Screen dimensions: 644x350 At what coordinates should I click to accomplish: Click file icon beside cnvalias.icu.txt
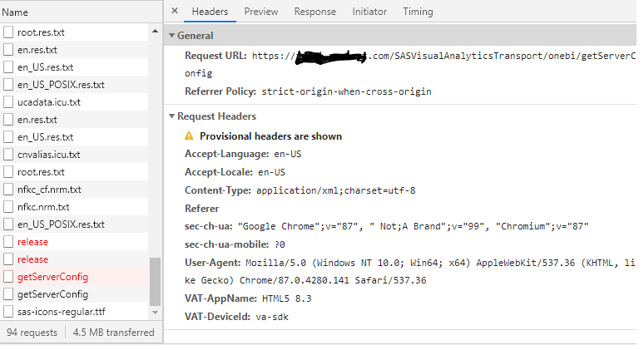coord(8,155)
